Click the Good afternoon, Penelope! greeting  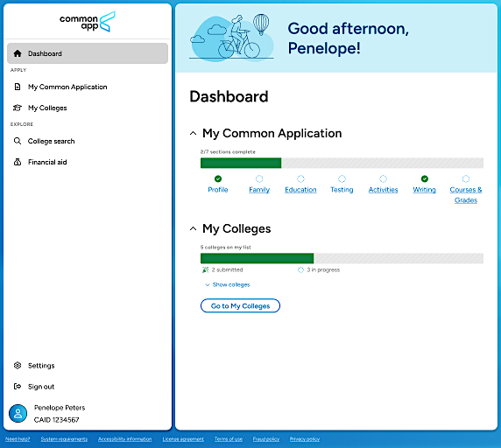(x=349, y=38)
